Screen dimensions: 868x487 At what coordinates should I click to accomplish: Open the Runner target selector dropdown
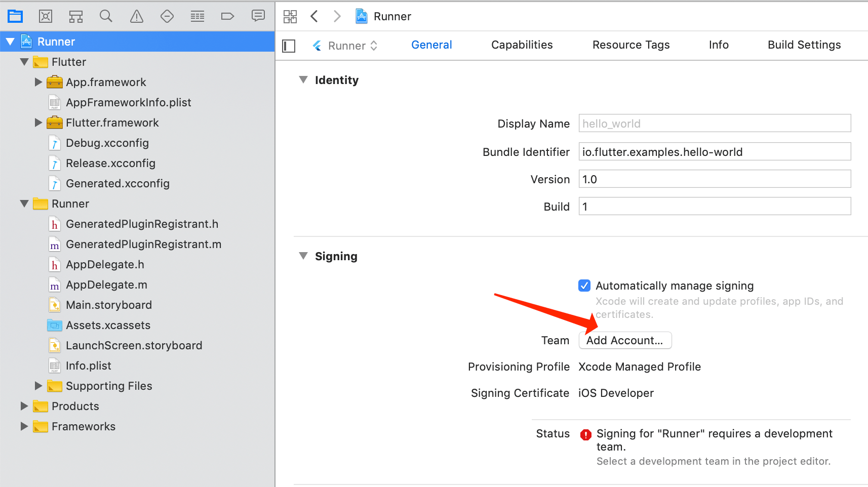coord(346,46)
